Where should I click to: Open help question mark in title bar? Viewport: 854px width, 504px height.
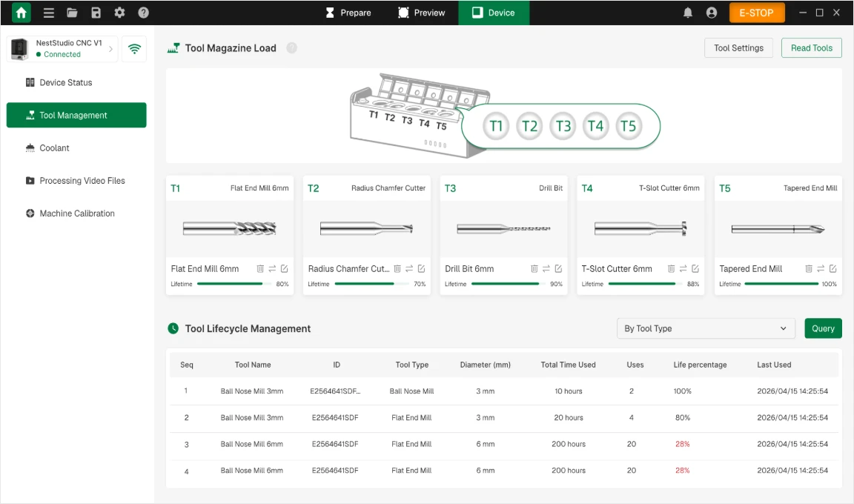pyautogui.click(x=143, y=13)
